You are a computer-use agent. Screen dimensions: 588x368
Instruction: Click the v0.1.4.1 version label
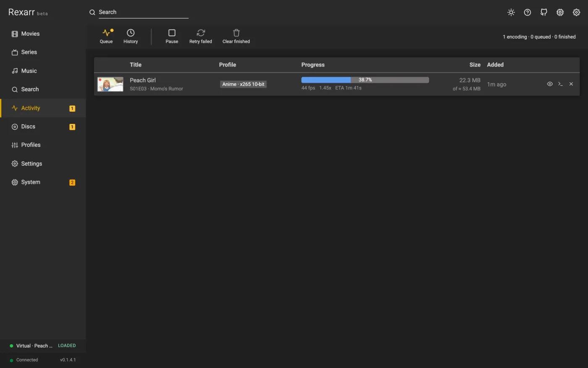(x=68, y=360)
